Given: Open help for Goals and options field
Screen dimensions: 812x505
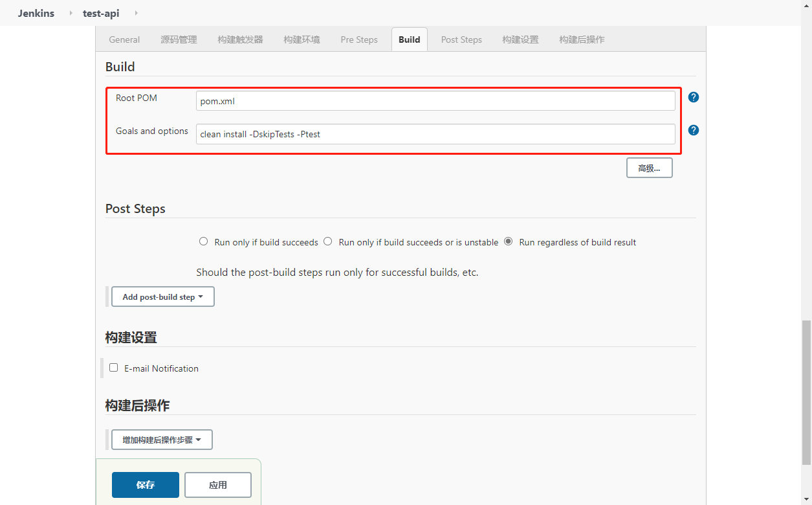Looking at the screenshot, I should (694, 130).
